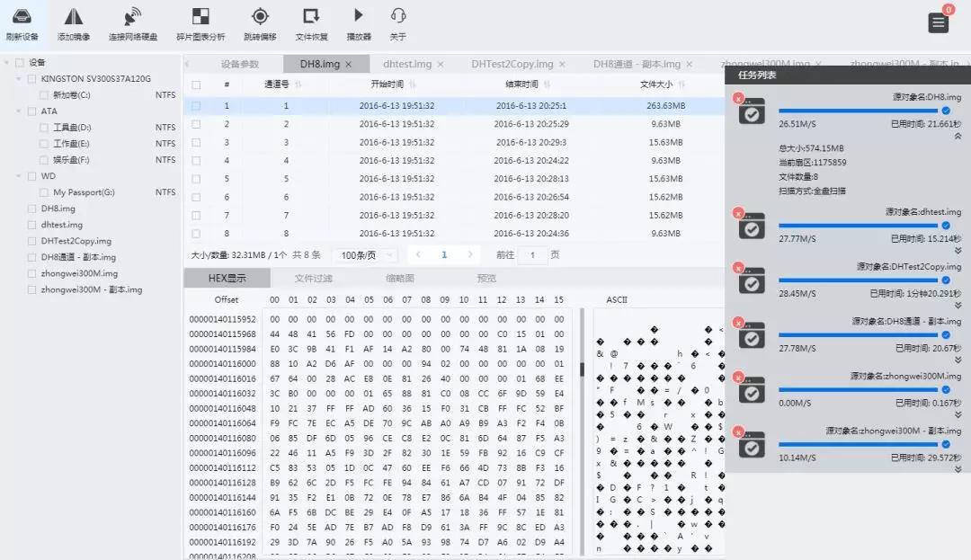Sort the table by 文件大小 column icon
The height and width of the screenshot is (560, 971).
click(x=681, y=84)
